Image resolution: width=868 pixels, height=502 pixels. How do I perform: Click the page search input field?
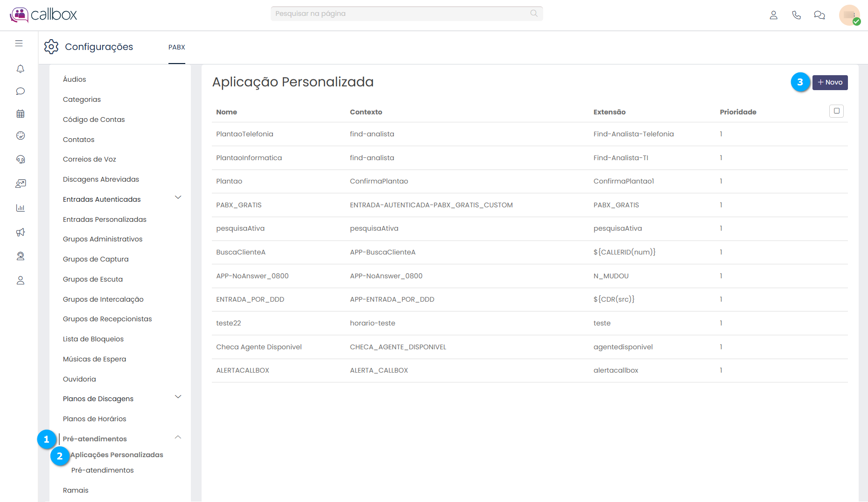point(401,14)
